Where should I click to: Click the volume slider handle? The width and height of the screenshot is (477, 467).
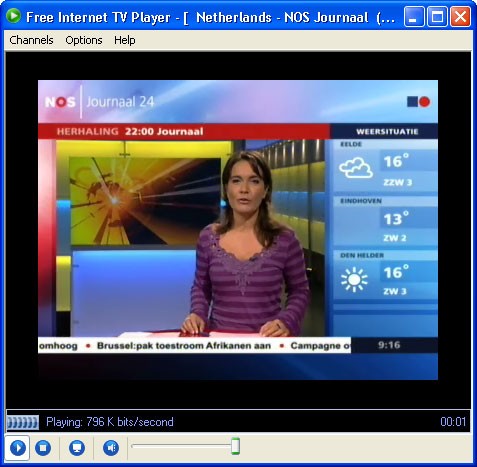[235, 446]
